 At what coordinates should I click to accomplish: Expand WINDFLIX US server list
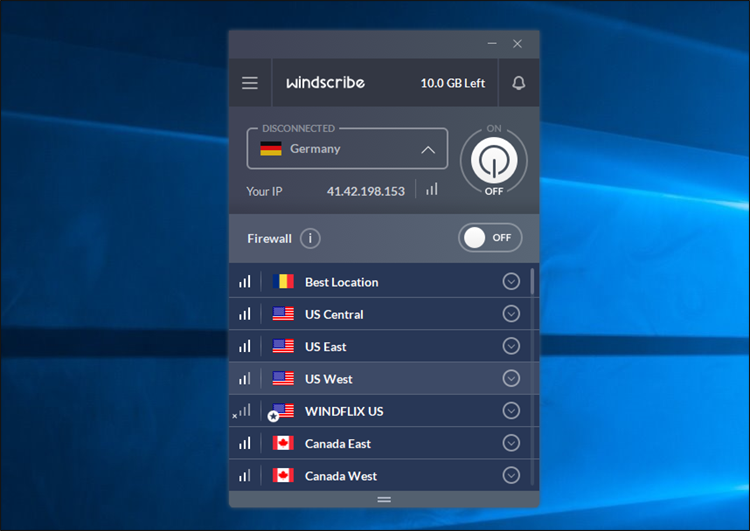[511, 410]
